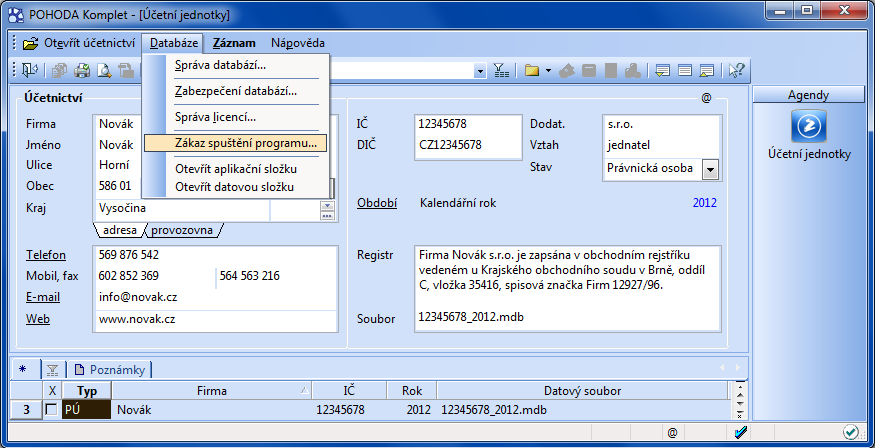875x448 pixels.
Task: Click the print icon in toolbar
Action: (x=82, y=70)
